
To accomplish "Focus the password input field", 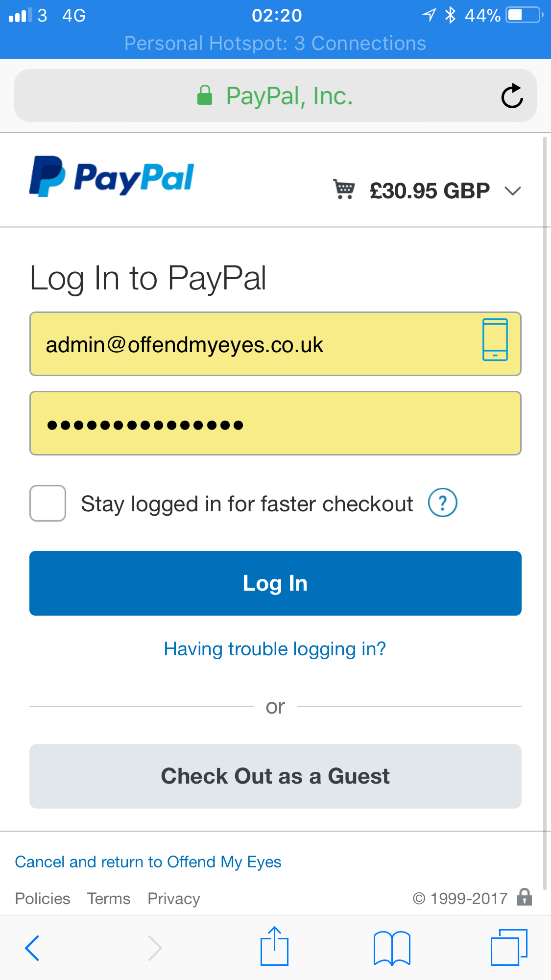I will pyautogui.click(x=275, y=423).
